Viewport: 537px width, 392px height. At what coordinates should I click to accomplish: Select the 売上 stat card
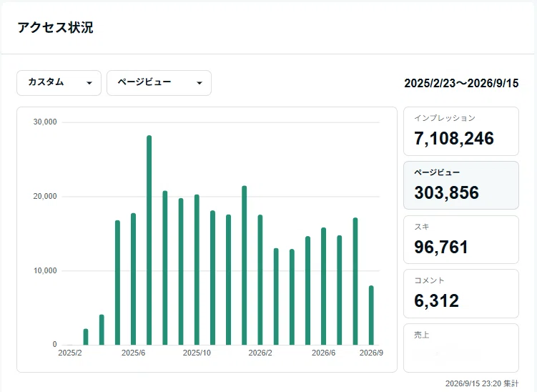461,348
